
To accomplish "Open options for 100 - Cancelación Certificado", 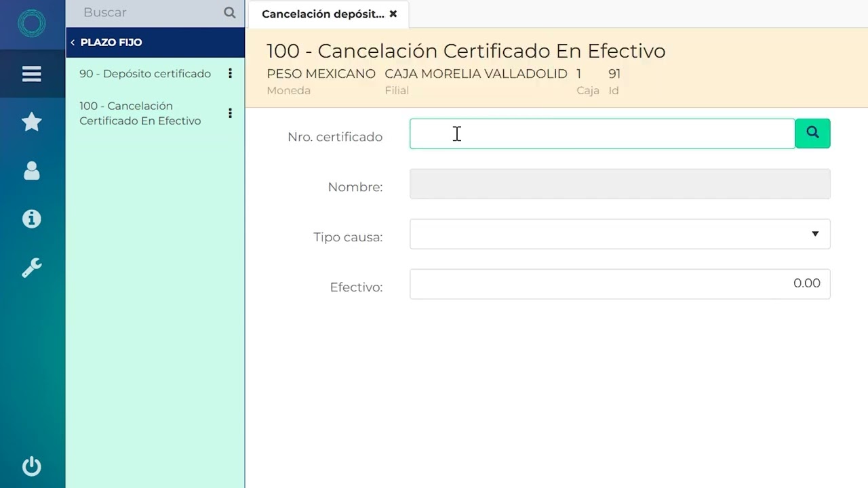I will pos(230,113).
